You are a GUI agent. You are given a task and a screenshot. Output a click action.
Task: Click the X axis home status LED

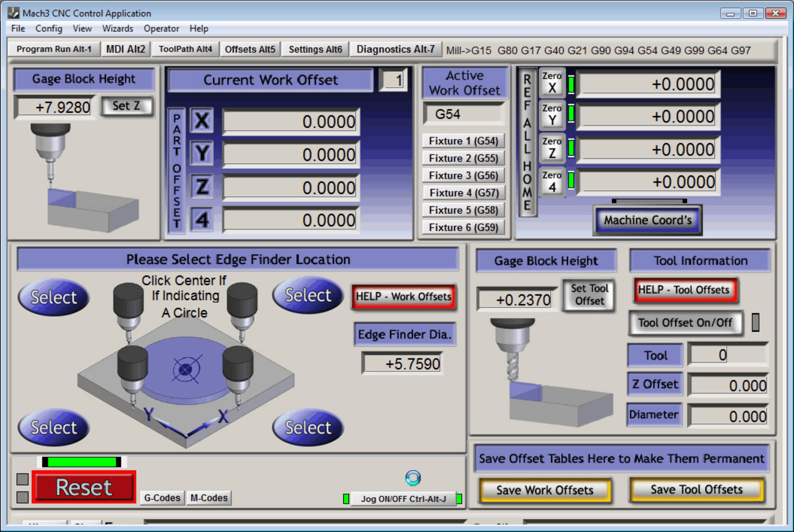tap(571, 84)
